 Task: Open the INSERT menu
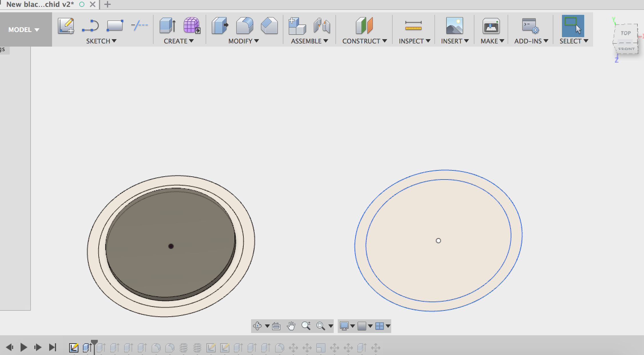[x=455, y=41]
